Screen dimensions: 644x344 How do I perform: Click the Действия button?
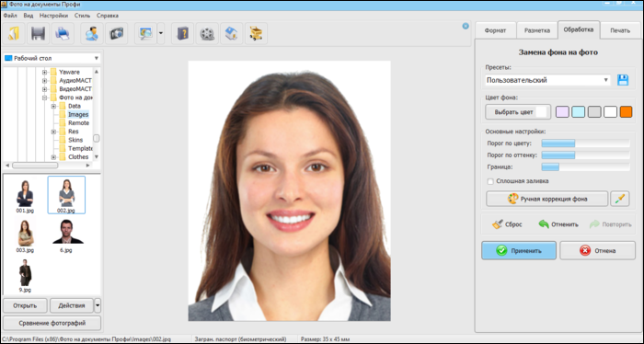tap(72, 305)
